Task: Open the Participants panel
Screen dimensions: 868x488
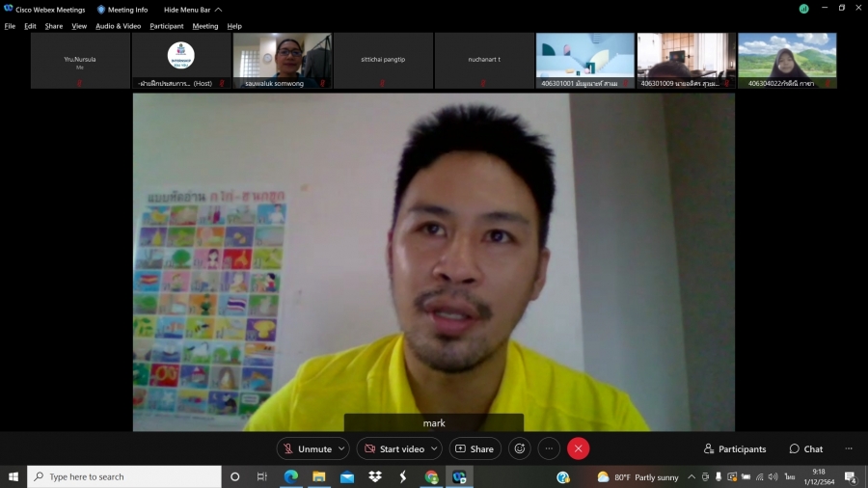Action: click(x=735, y=448)
